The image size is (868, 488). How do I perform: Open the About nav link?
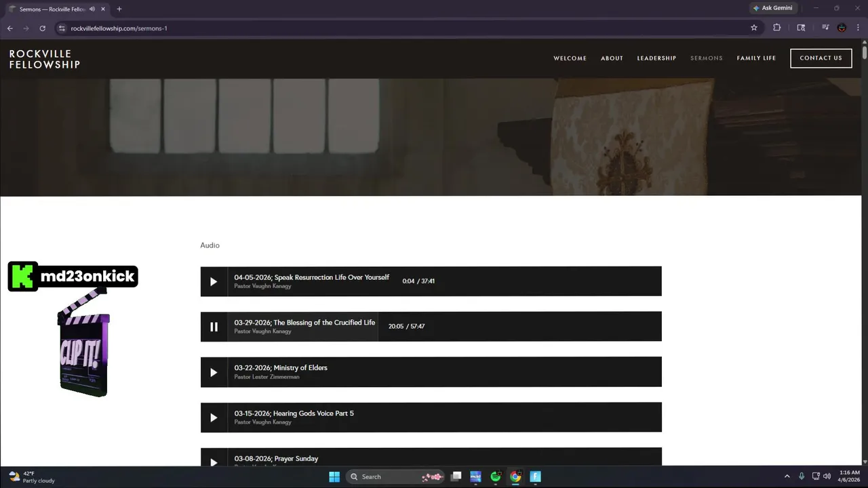[x=612, y=58]
